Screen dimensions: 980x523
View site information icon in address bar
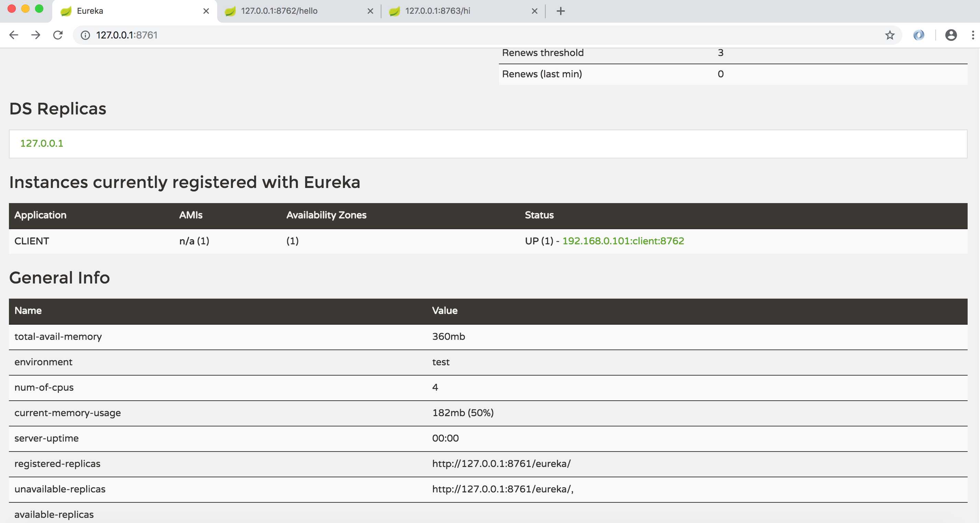[x=85, y=35]
